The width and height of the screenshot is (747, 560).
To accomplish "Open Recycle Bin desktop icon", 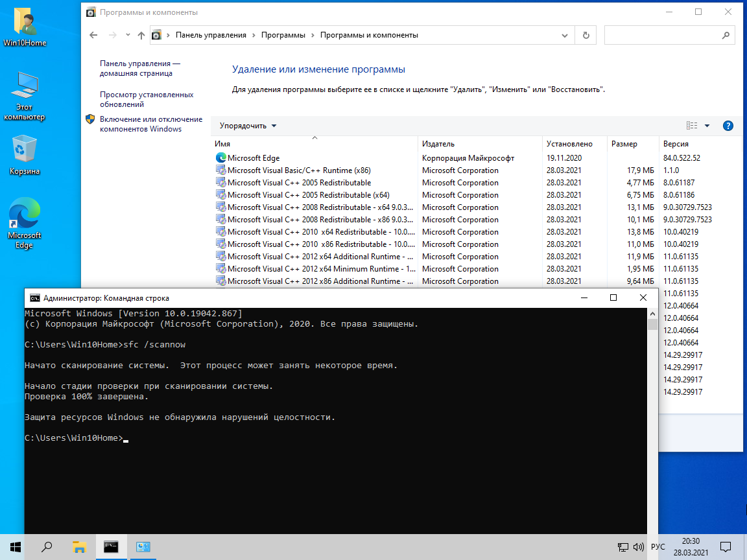I will (25, 156).
